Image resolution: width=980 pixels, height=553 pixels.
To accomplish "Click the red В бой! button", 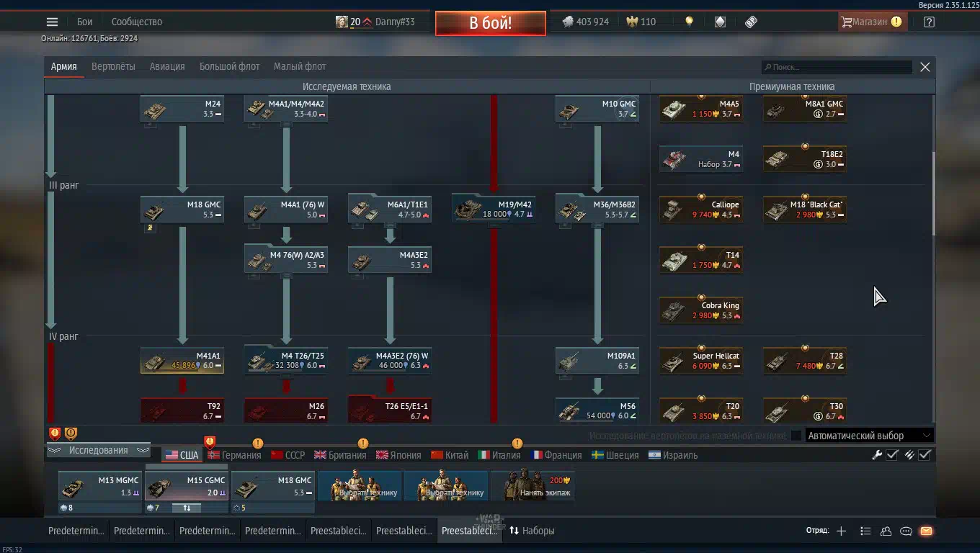I will click(491, 22).
